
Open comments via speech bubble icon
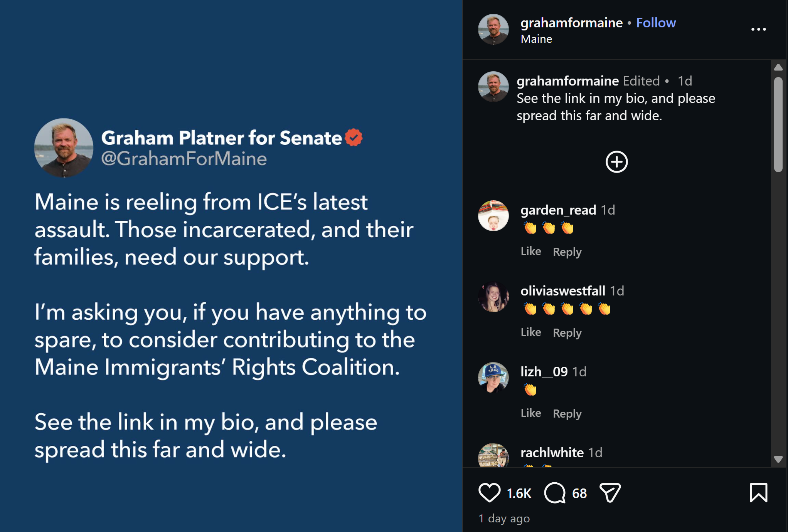[554, 493]
